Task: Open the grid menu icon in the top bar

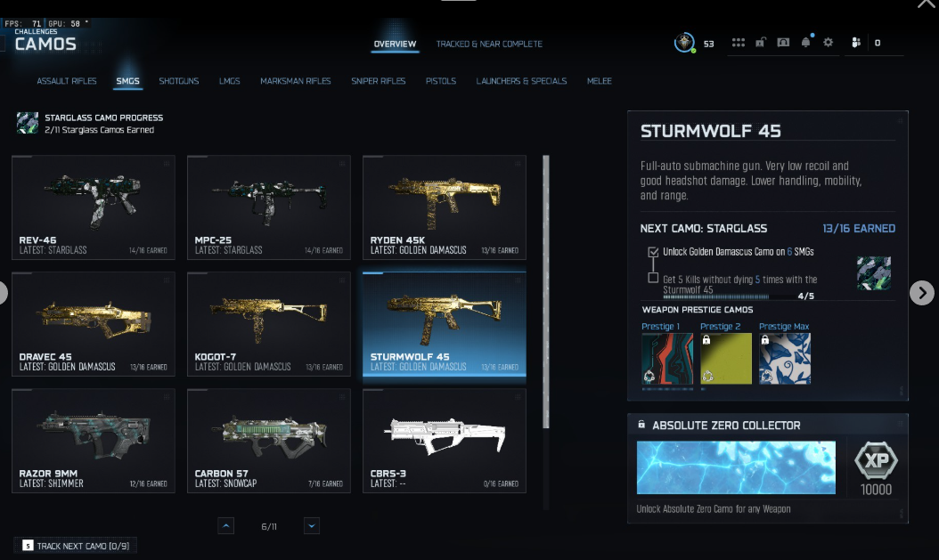Action: tap(739, 43)
